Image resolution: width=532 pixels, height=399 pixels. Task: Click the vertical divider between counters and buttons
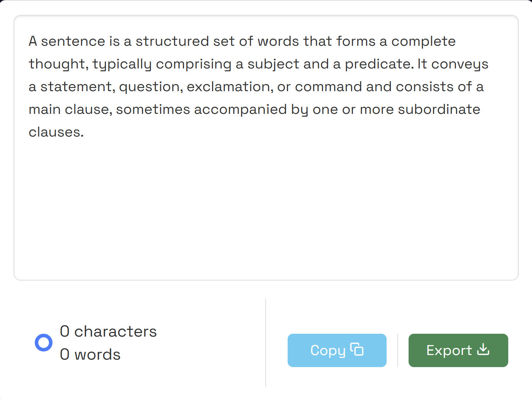[x=266, y=342]
